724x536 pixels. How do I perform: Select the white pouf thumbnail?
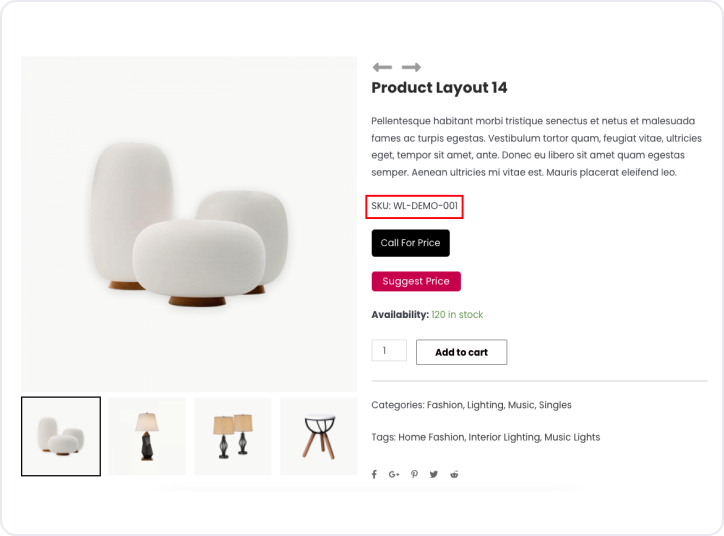(x=61, y=436)
